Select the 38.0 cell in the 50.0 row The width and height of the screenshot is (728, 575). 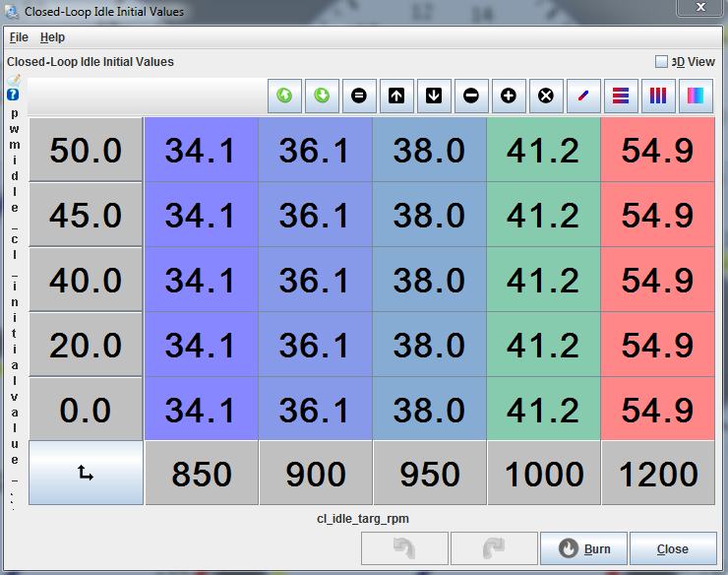[430, 150]
